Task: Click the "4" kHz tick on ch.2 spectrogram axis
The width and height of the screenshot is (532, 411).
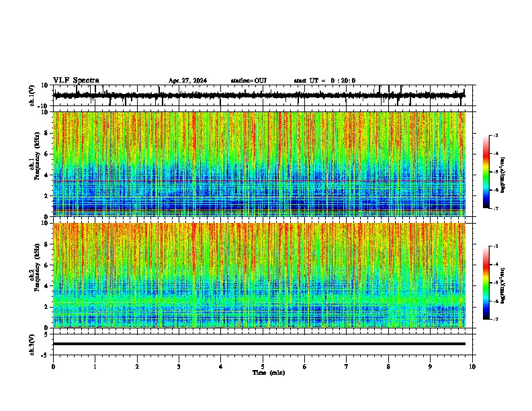Action: tap(47, 286)
